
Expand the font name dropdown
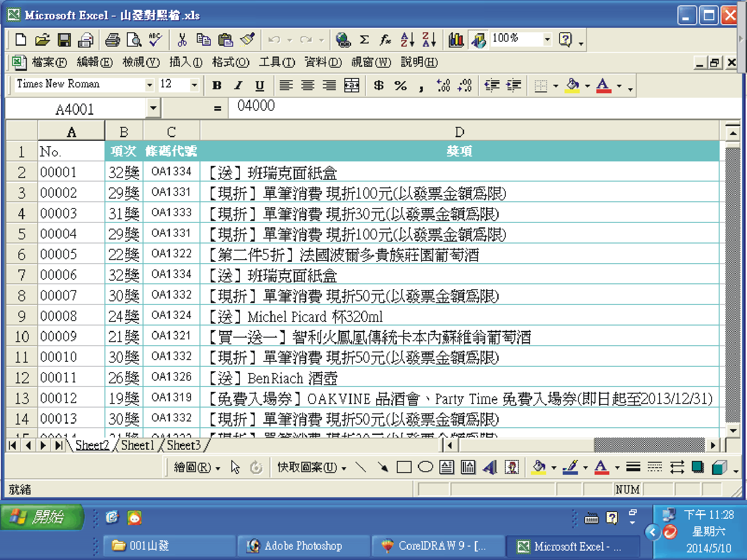point(149,85)
